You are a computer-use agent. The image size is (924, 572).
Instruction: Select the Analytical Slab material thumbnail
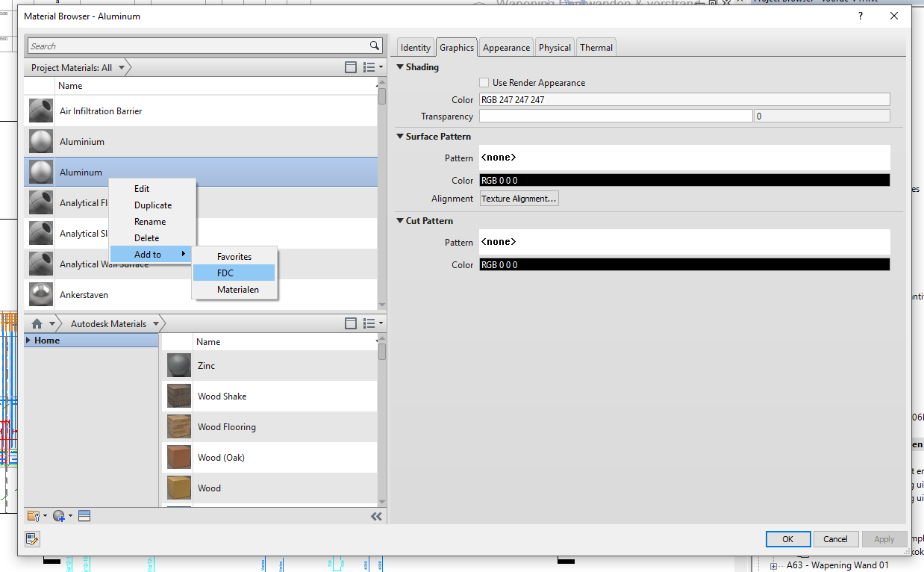pos(40,233)
